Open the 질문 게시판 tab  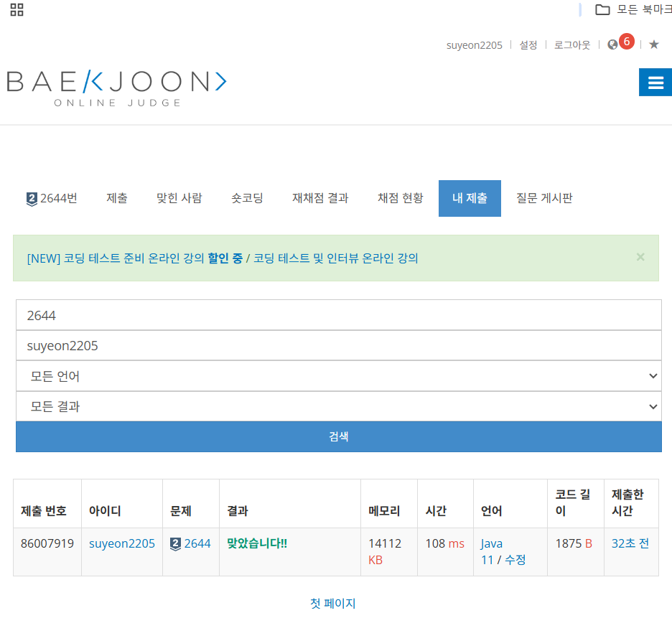click(x=544, y=198)
